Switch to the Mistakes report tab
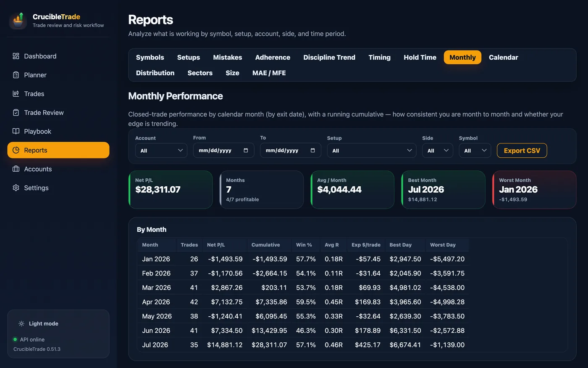Image resolution: width=588 pixels, height=368 pixels. pos(227,57)
